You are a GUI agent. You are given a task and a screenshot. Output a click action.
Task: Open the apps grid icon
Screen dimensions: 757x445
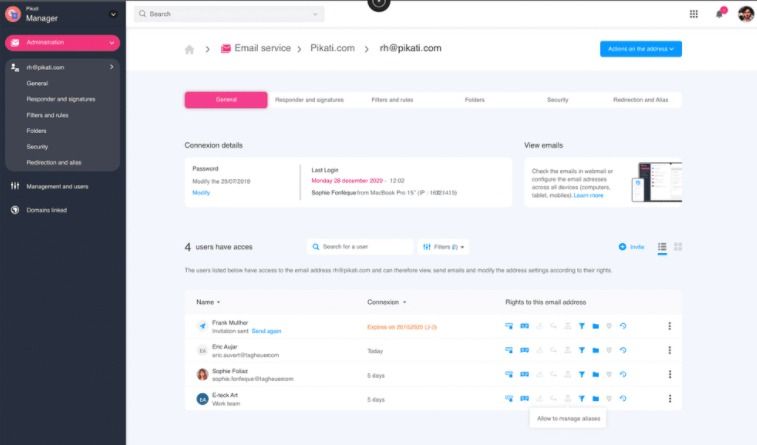(693, 14)
